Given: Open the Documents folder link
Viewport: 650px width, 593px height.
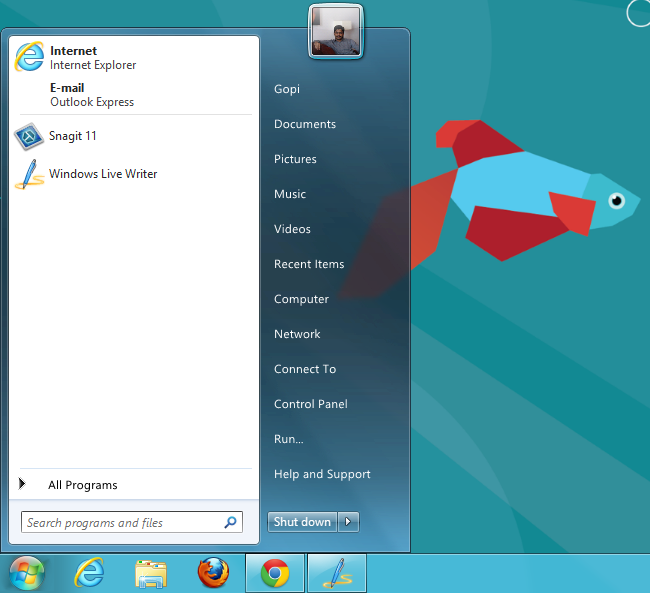Looking at the screenshot, I should [x=305, y=124].
